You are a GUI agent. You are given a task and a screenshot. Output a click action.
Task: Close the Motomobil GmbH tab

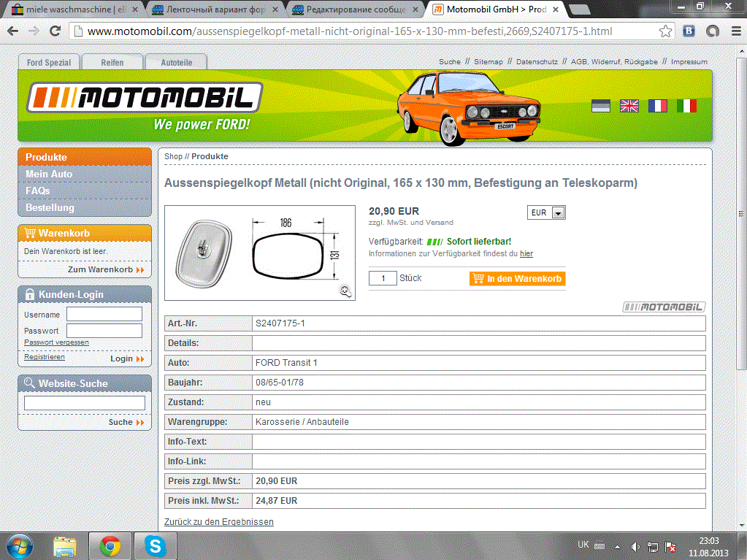(x=556, y=9)
